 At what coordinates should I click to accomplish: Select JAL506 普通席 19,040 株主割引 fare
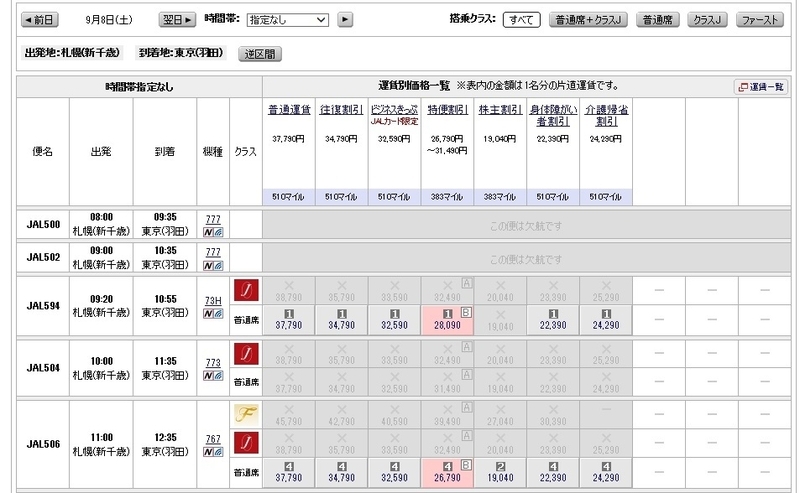coord(500,473)
